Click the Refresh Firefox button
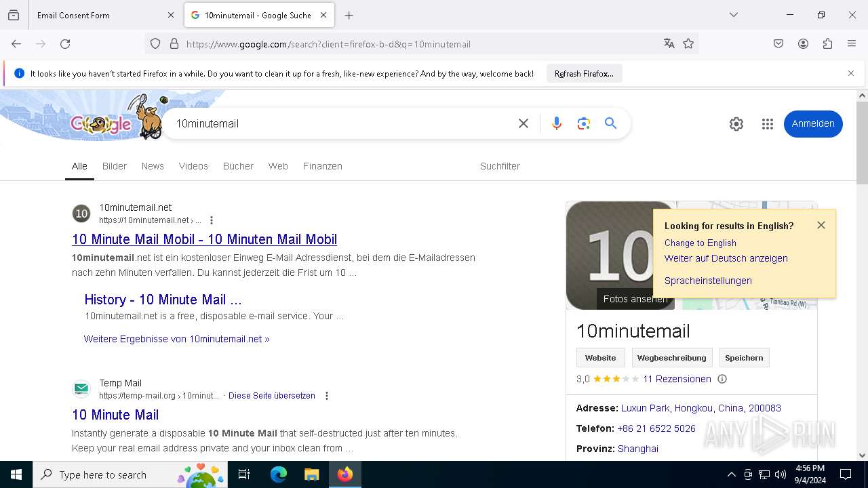The height and width of the screenshot is (488, 868). click(584, 73)
